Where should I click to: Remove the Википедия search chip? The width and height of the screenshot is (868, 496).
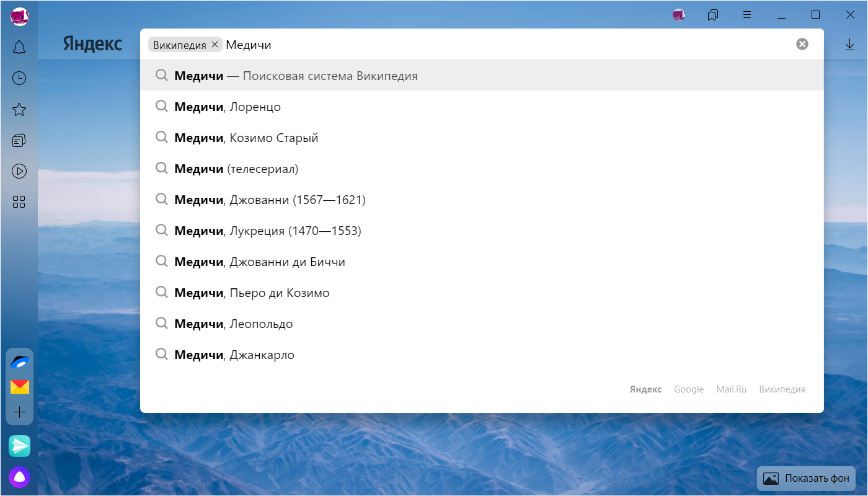tap(215, 45)
